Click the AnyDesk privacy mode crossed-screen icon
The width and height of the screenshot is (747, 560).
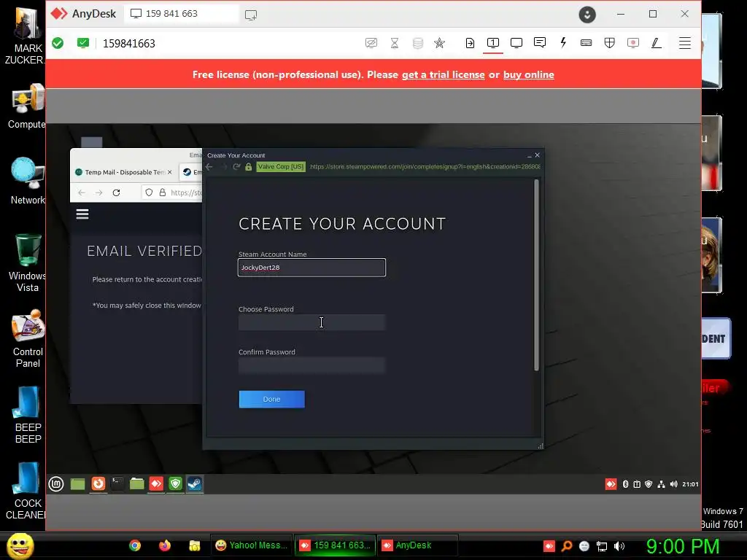[371, 43]
